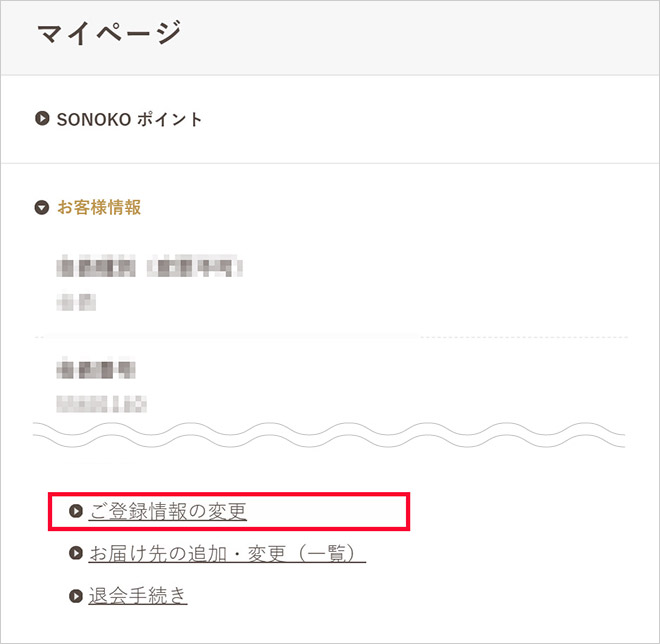Screen dimensions: 660x644
Task: Click the faint blurred line above the wavy separator
Action: pos(101,404)
